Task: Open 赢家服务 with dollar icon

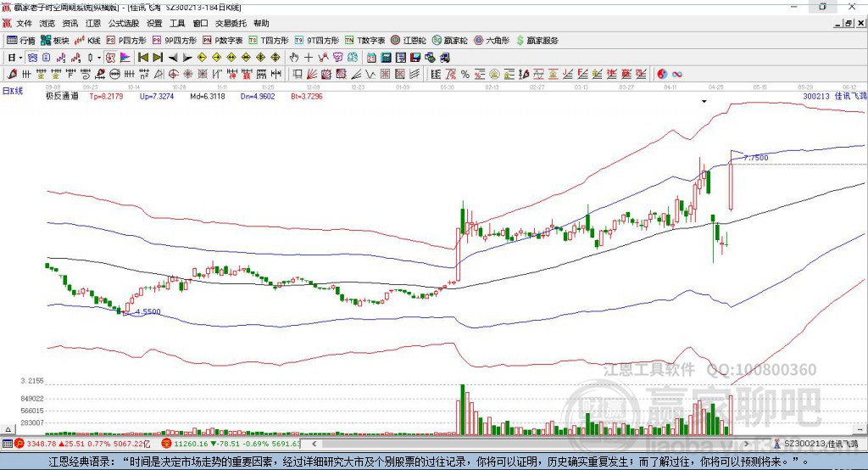Action: pos(537,41)
